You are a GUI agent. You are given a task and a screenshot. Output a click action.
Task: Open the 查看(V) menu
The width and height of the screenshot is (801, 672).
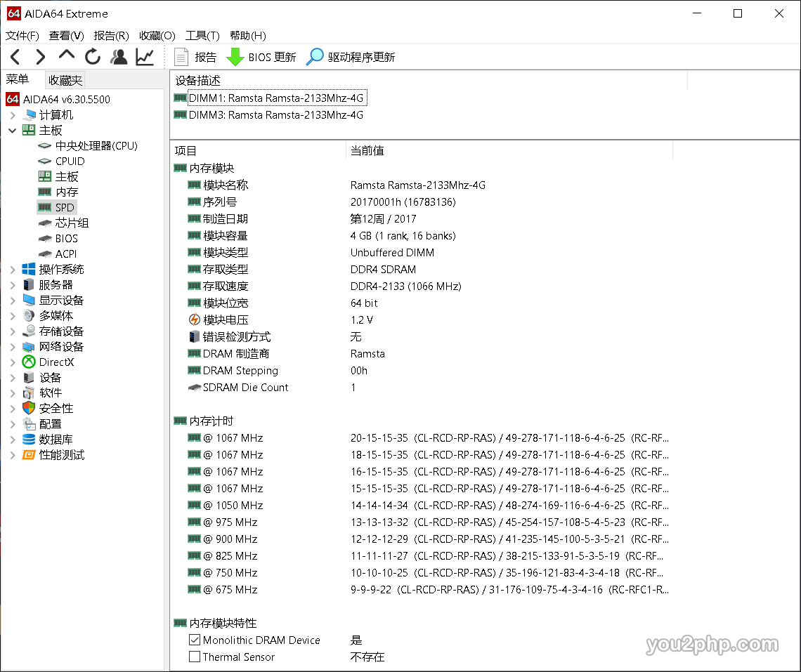tap(67, 36)
